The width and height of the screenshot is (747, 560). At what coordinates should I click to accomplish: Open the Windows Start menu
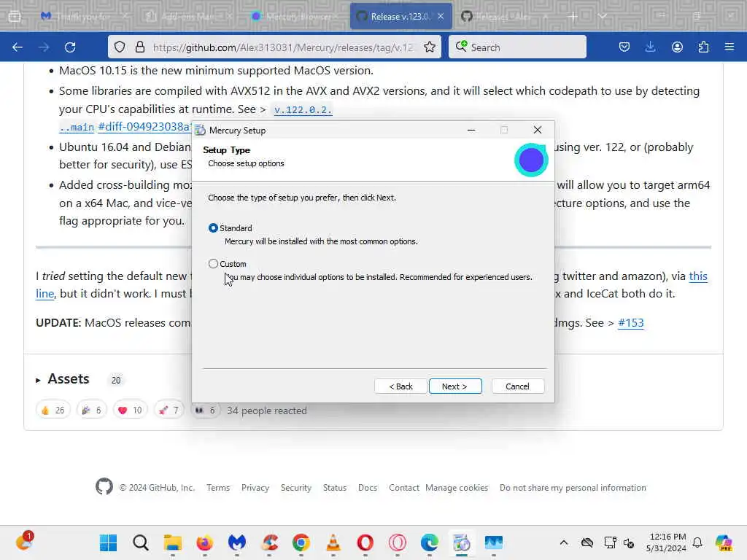[108, 542]
